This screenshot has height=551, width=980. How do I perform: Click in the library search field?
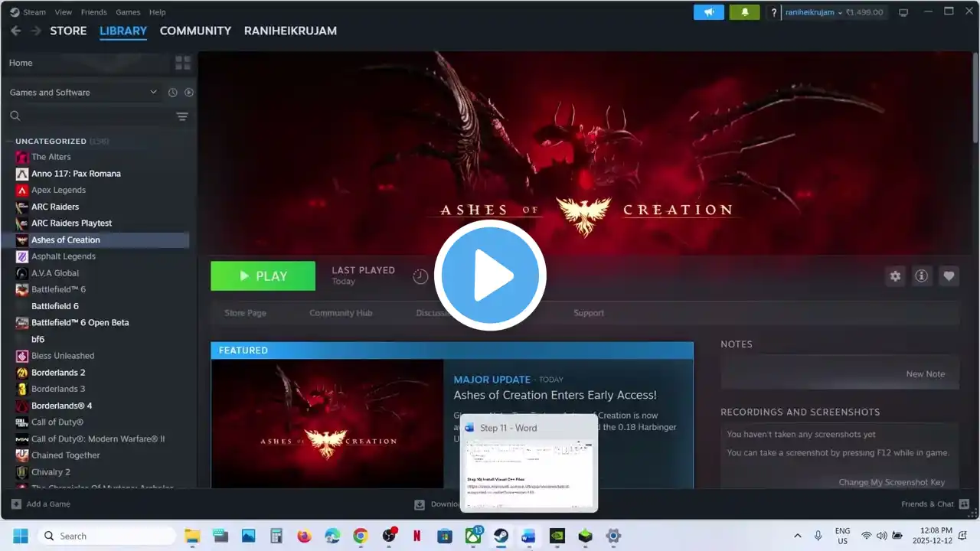click(x=90, y=116)
